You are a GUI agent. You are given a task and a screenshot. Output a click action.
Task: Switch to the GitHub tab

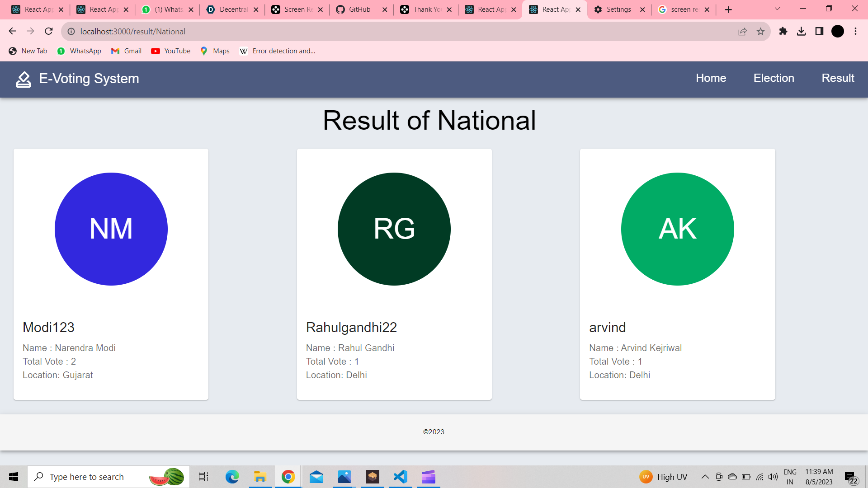(x=360, y=9)
